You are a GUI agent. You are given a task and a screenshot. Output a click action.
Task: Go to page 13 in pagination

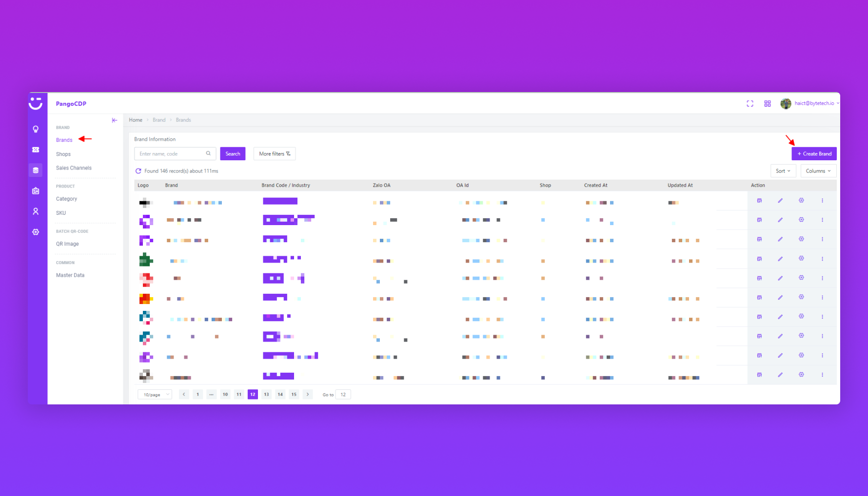click(x=266, y=395)
